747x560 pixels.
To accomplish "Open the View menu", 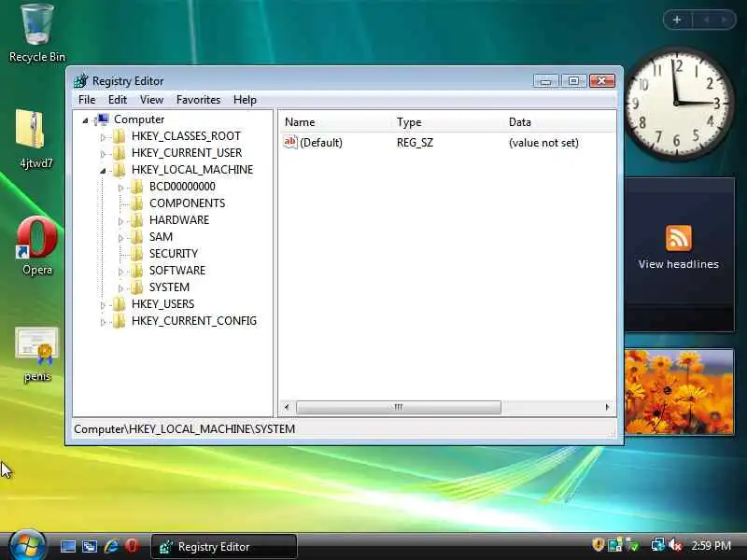I will pyautogui.click(x=151, y=100).
